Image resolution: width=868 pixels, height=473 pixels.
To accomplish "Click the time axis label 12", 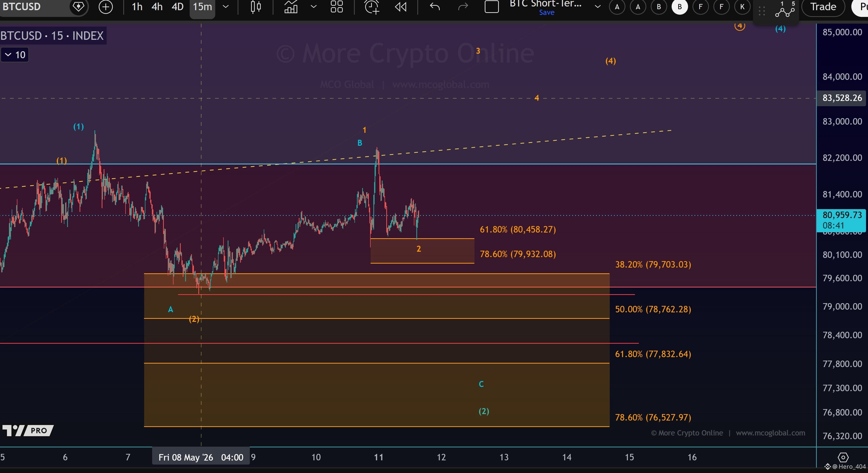I will (x=441, y=457).
